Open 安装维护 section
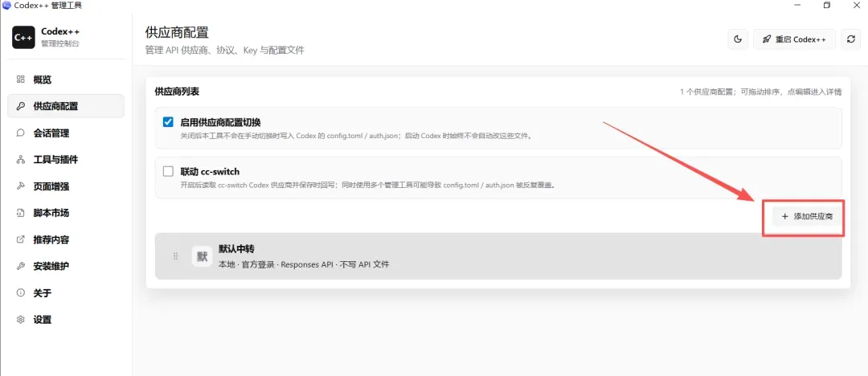 [x=65, y=266]
